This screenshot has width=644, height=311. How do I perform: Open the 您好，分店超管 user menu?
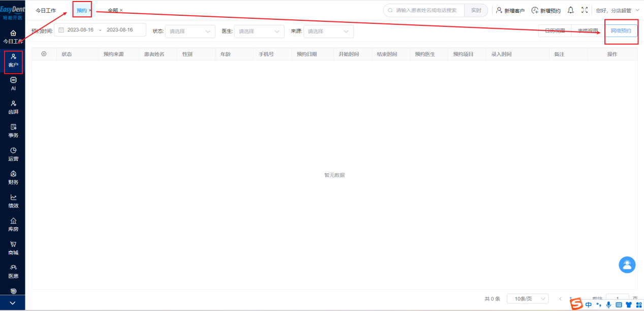click(618, 10)
